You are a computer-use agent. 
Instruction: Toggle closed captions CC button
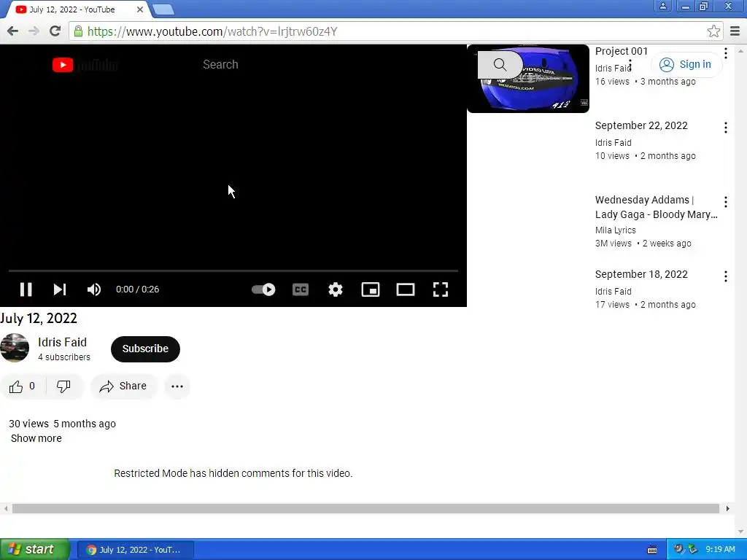tap(301, 289)
